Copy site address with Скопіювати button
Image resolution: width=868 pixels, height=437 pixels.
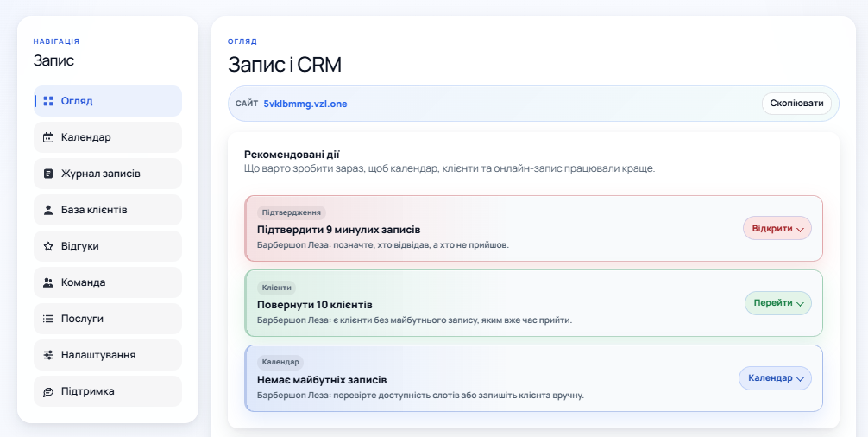coord(796,104)
